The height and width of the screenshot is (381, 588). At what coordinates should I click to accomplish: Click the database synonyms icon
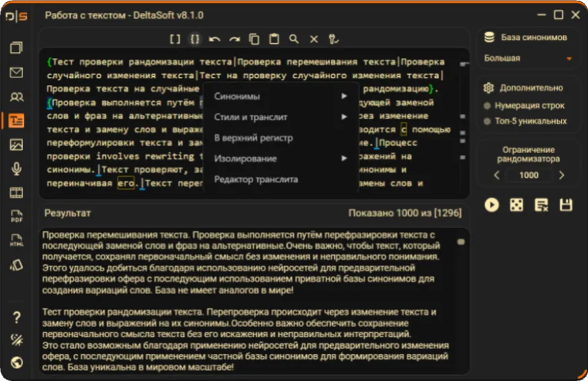coord(489,37)
